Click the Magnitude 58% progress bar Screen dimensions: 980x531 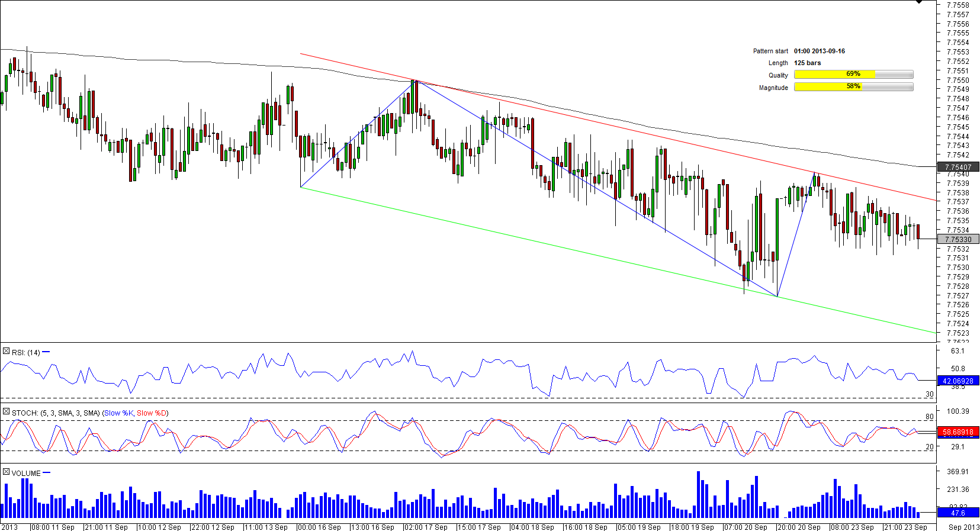[853, 87]
